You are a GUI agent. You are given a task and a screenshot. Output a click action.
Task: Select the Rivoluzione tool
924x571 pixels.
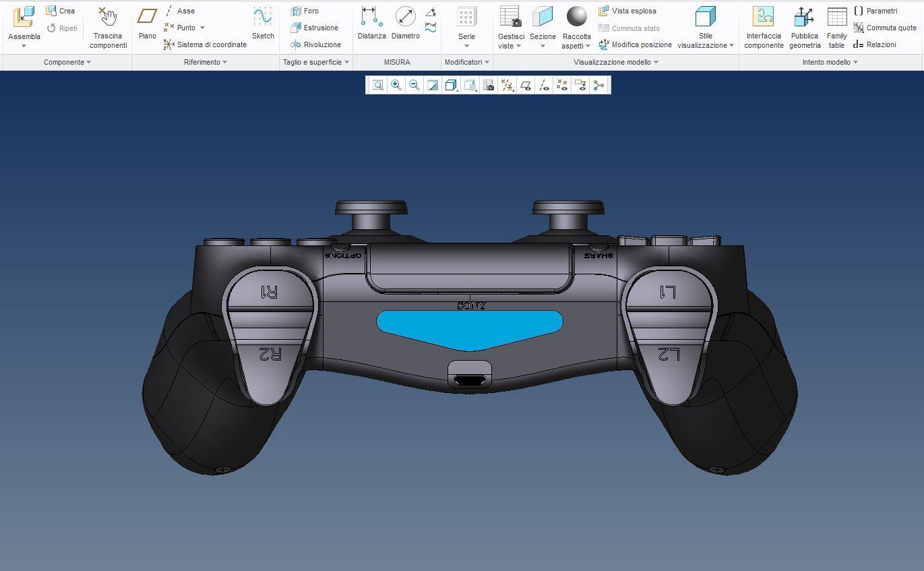(x=315, y=44)
